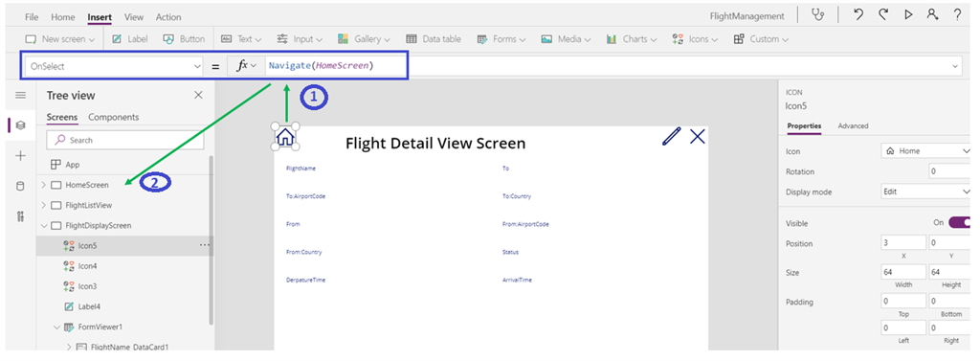Open more options for Icon5
This screenshot has width=980, height=361.
(205, 245)
